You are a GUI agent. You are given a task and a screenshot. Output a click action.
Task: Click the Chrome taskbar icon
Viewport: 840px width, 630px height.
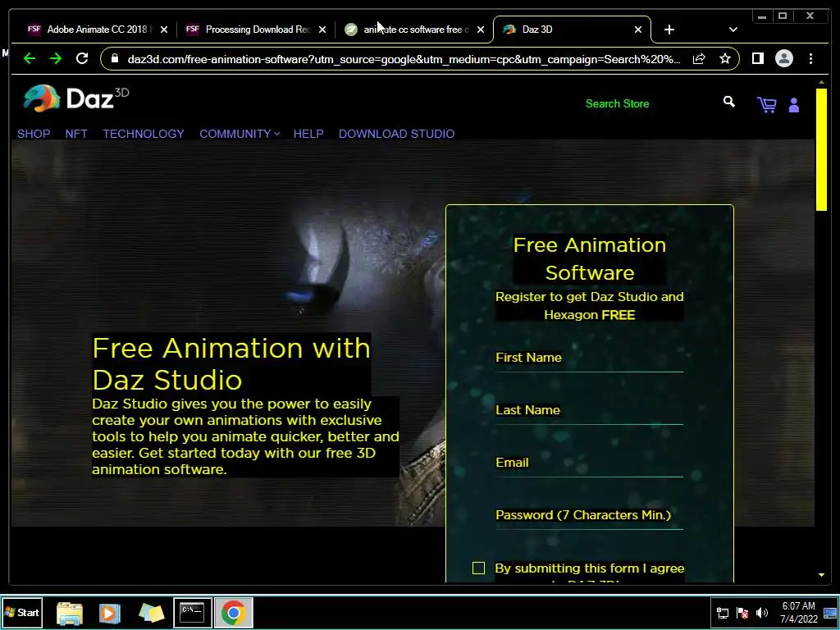(234, 612)
